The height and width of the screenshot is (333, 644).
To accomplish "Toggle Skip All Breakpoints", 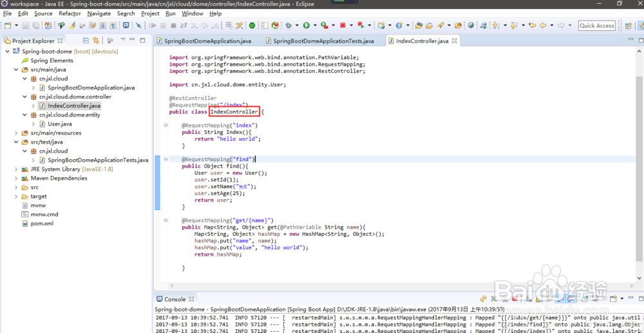I will tap(138, 26).
